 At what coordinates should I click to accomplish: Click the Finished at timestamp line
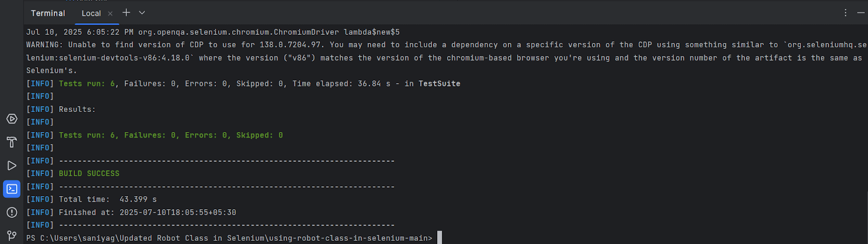click(x=147, y=212)
